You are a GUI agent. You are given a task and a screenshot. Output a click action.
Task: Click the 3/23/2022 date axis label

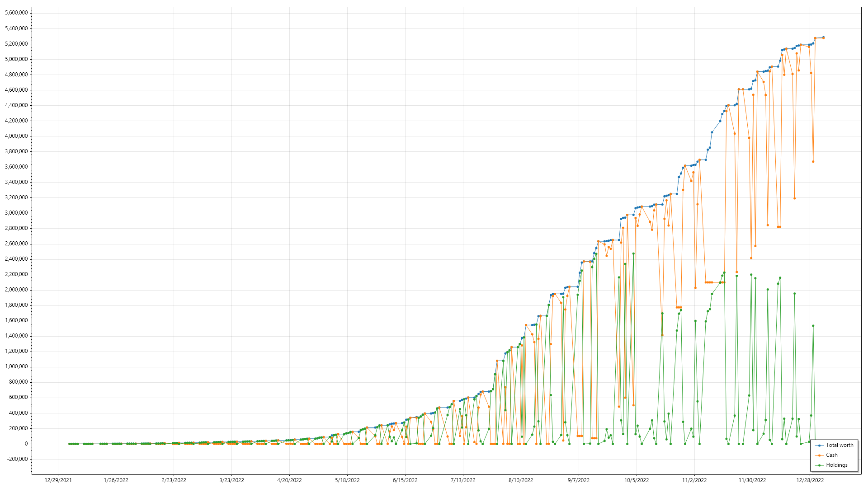pos(231,480)
